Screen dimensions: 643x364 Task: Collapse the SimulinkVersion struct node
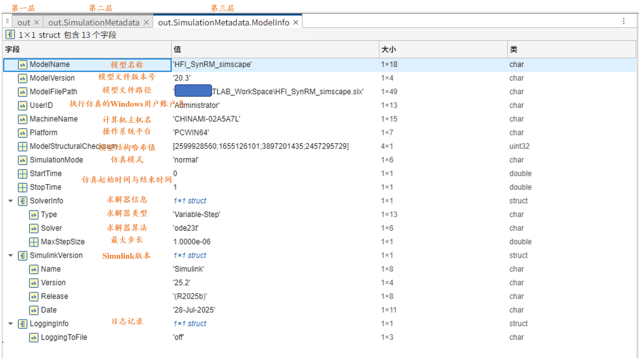point(11,255)
